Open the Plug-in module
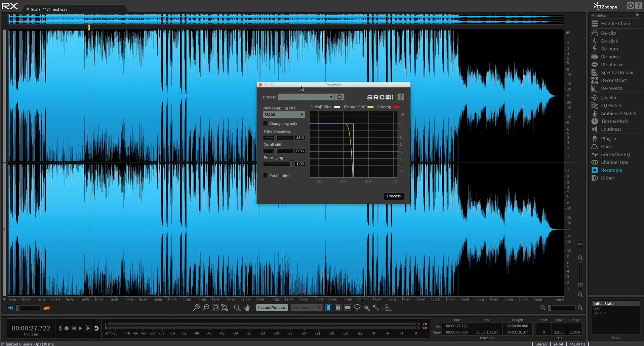The width and height of the screenshot is (644, 346). 608,139
